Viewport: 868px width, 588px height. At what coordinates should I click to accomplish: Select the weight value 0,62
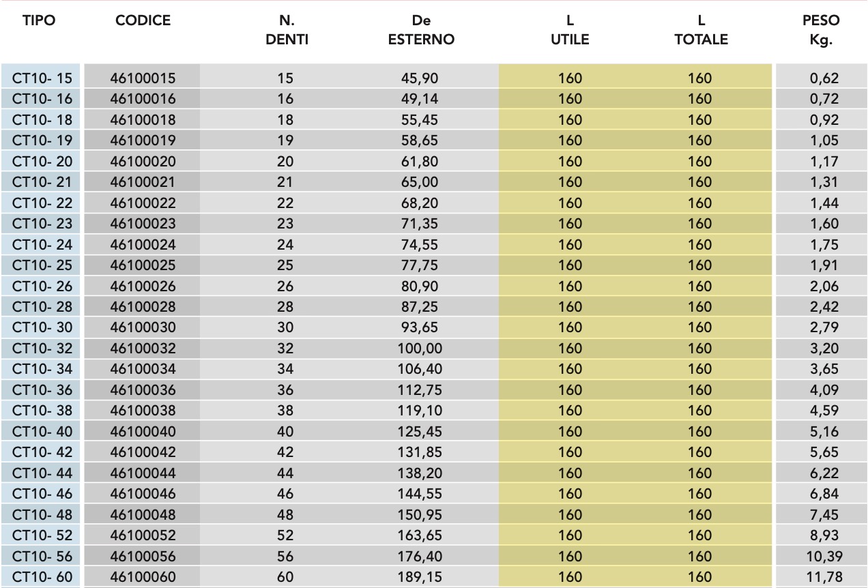point(824,78)
